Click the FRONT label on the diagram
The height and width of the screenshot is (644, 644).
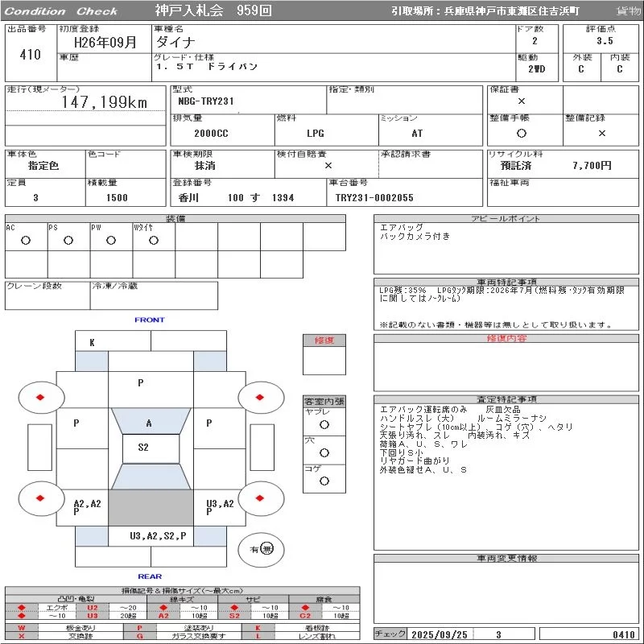(150, 320)
